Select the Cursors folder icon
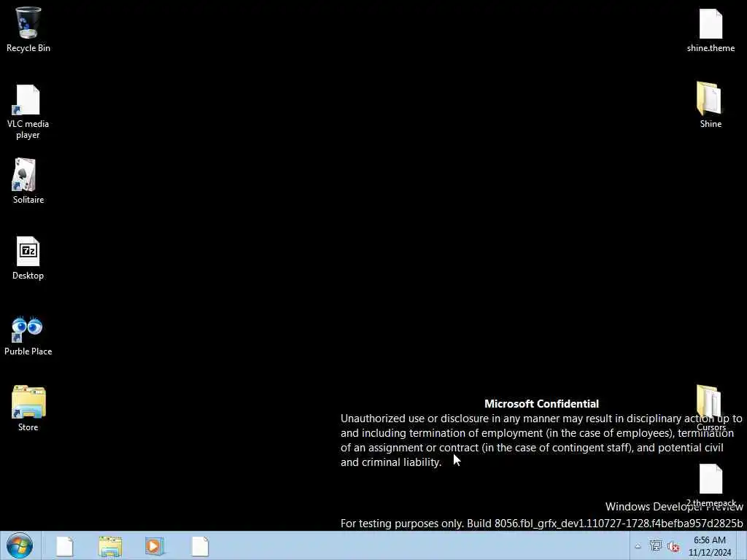Viewport: 747px width, 560px height. coord(711,408)
